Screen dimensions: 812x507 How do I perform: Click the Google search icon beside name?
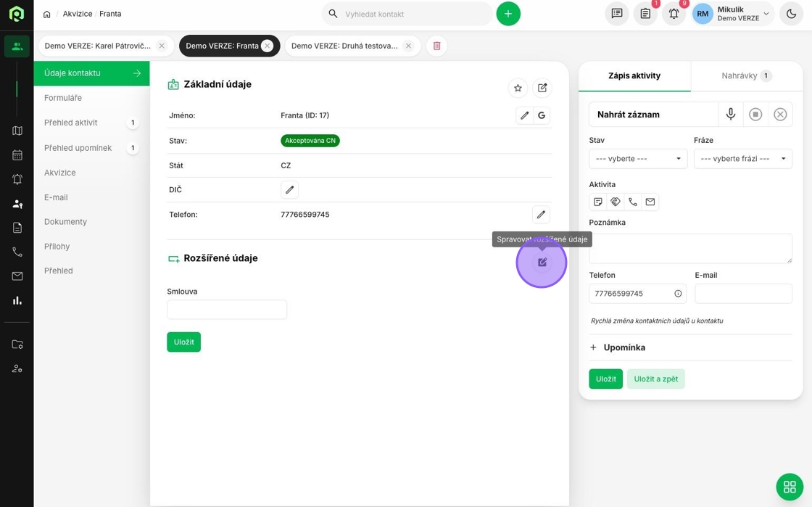[542, 115]
